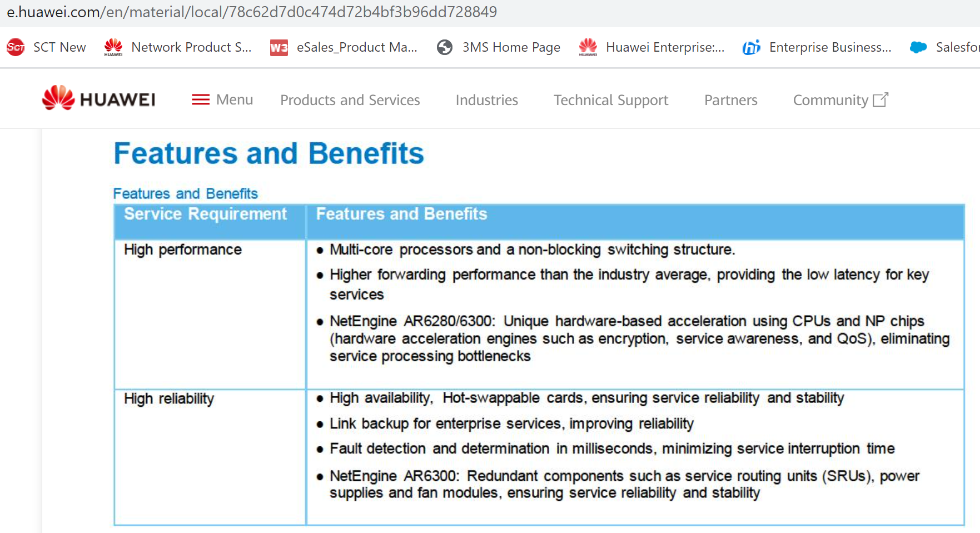The height and width of the screenshot is (533, 980).
Task: Open Products and Services menu
Action: [350, 100]
